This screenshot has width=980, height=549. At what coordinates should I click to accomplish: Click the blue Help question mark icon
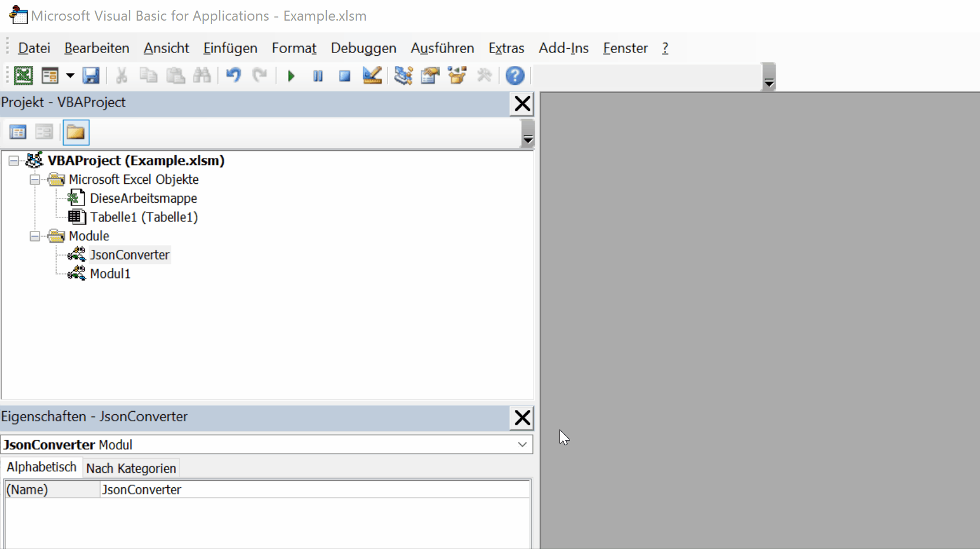point(515,75)
